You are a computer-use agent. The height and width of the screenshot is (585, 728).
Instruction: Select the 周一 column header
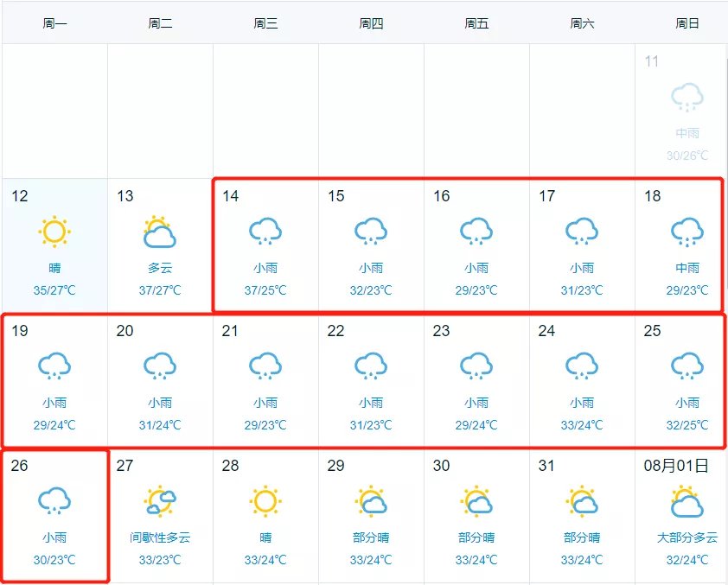tap(54, 23)
